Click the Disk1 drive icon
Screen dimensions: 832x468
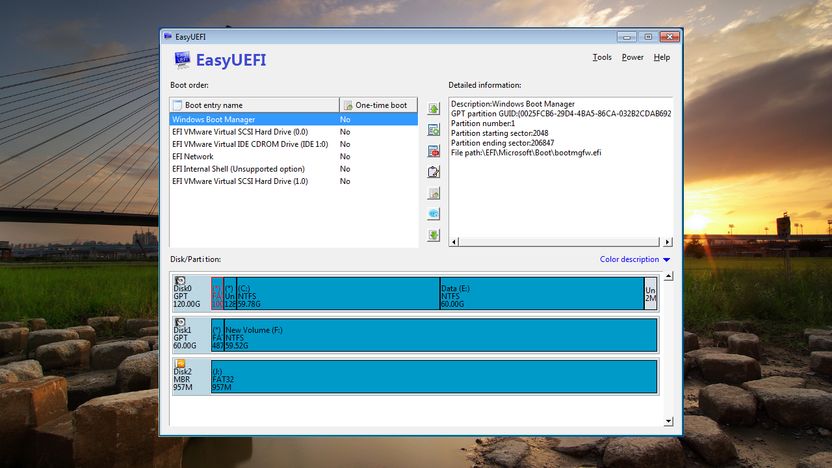[180, 322]
